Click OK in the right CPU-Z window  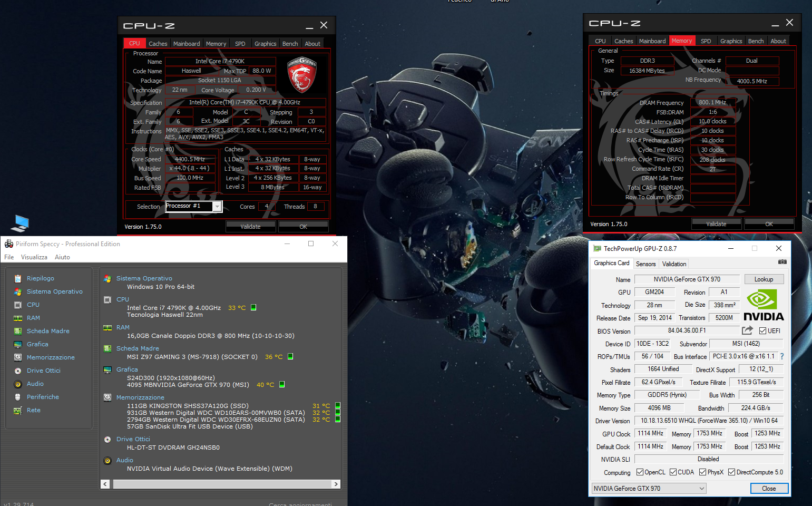[769, 224]
